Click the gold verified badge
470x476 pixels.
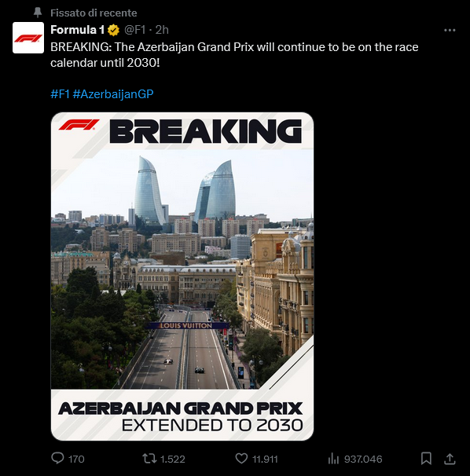113,30
